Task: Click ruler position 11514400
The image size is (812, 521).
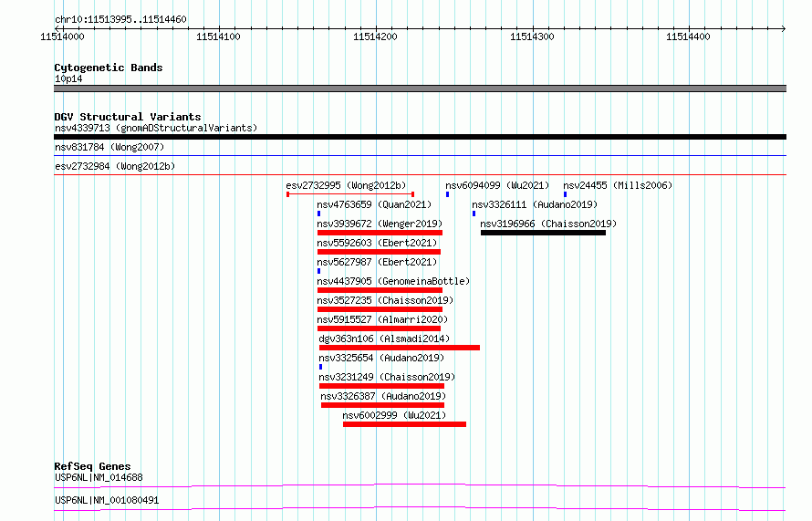Action: coord(688,36)
